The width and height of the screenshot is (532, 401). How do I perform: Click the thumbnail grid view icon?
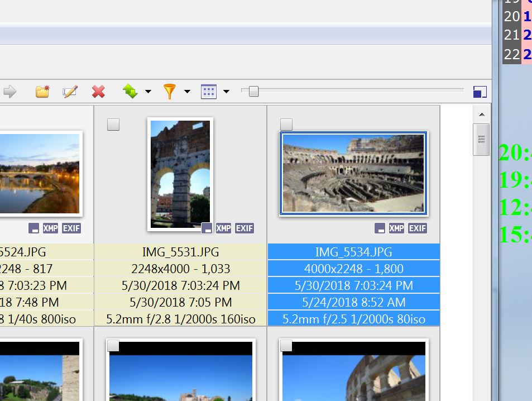(208, 92)
